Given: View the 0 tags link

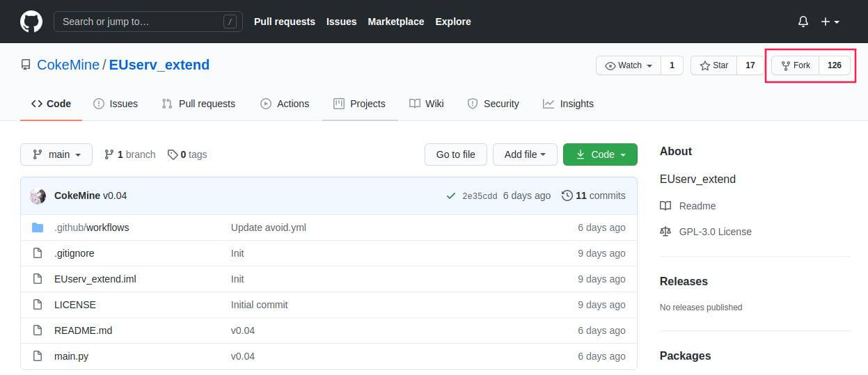Looking at the screenshot, I should (187, 154).
